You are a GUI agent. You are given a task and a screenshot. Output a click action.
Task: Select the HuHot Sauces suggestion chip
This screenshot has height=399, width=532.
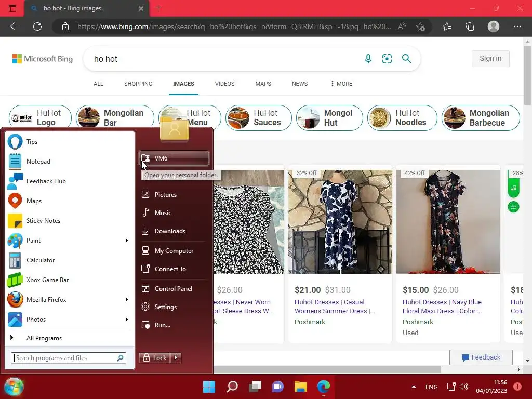pyautogui.click(x=259, y=118)
